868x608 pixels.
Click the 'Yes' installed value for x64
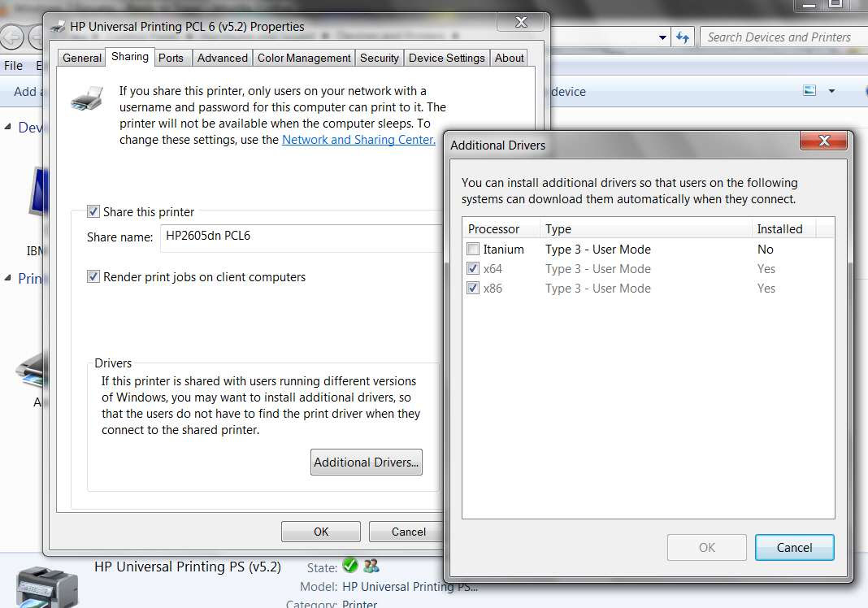point(766,268)
